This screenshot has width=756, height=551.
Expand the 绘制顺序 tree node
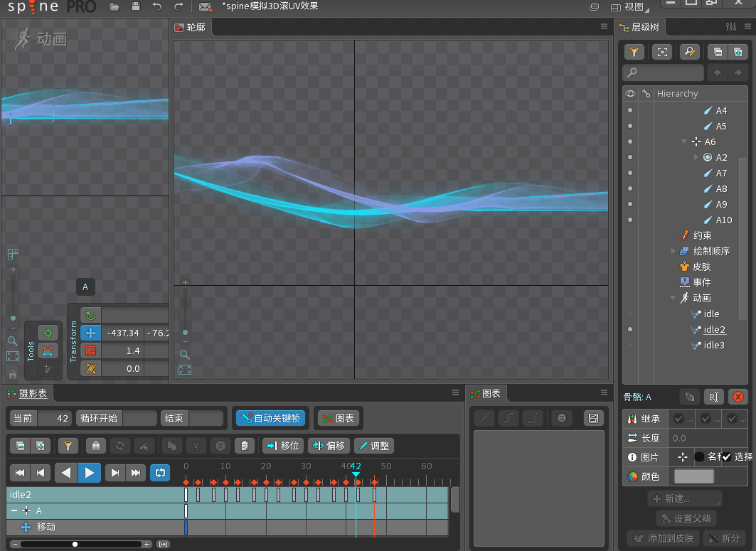(673, 251)
